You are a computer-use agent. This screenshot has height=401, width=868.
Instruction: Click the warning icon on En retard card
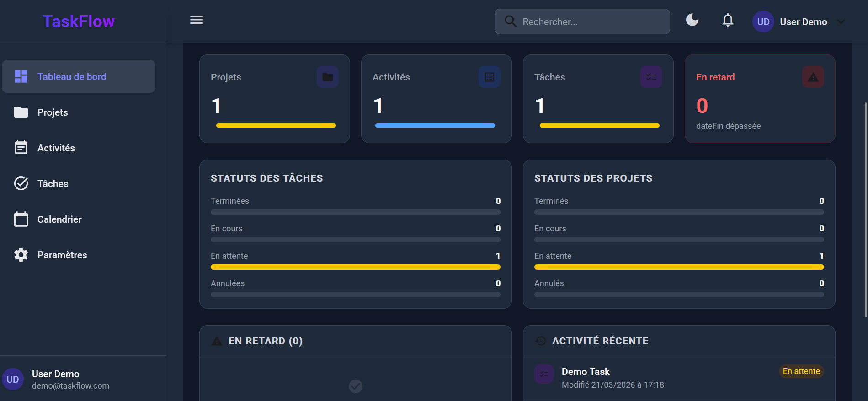click(813, 77)
